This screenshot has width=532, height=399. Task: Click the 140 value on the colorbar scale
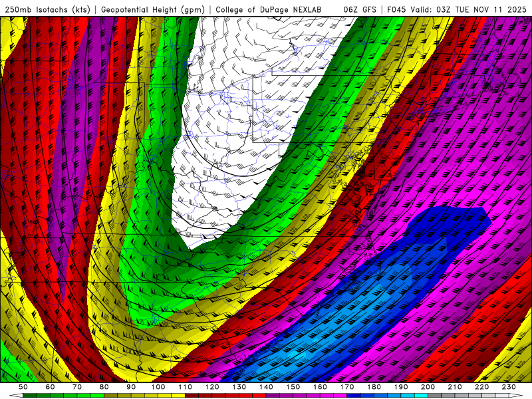click(x=266, y=387)
